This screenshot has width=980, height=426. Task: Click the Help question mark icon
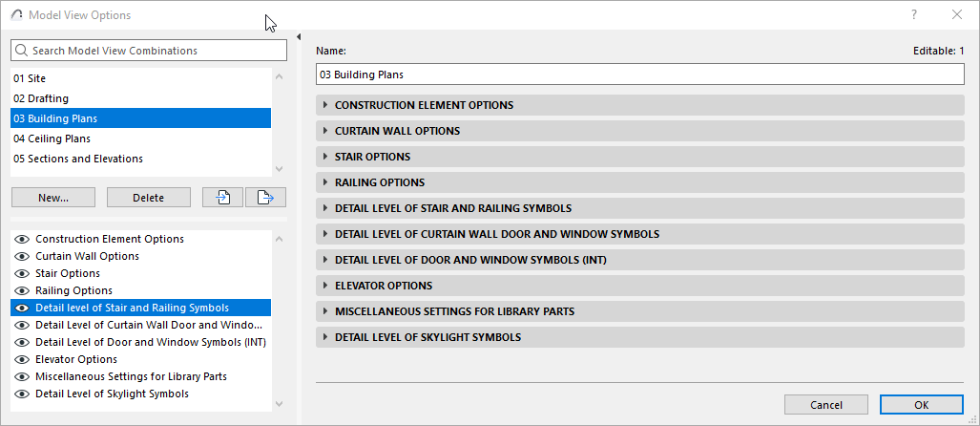(x=914, y=14)
